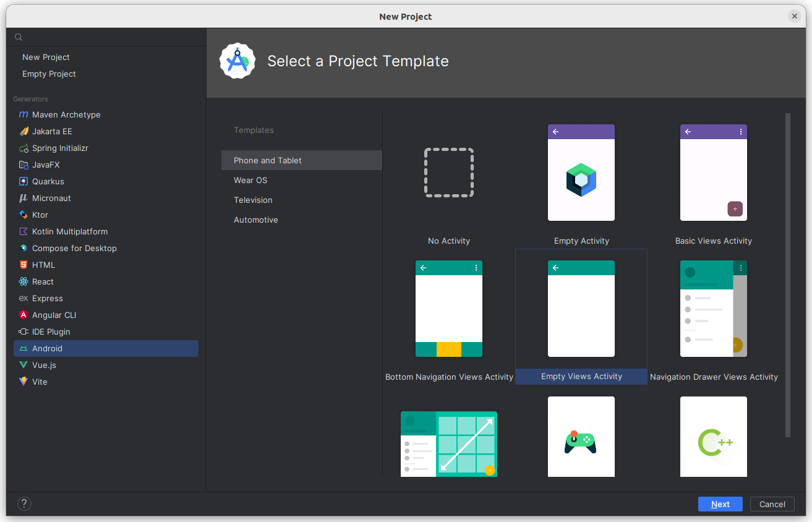Click the "Bottom Navigation Views Activity" caption
The image size is (812, 522).
click(449, 377)
